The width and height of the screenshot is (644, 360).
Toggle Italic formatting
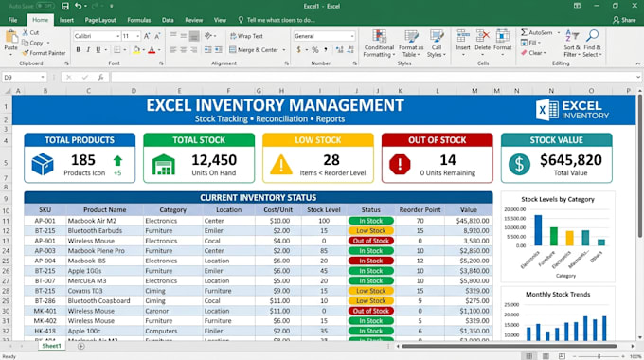click(88, 49)
